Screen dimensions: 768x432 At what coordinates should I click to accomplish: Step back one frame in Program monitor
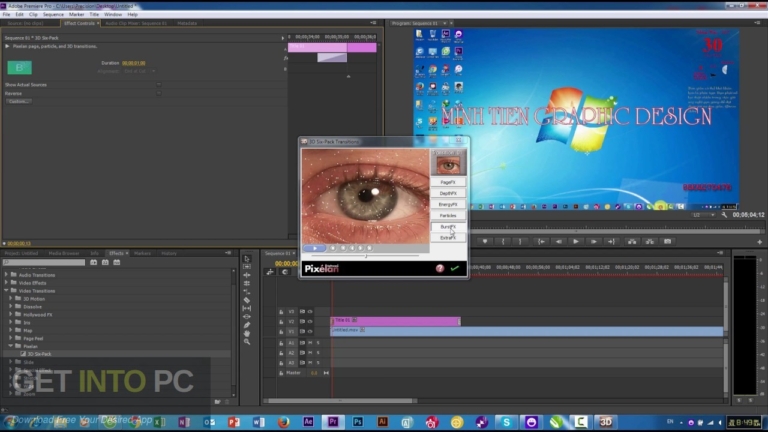(559, 241)
